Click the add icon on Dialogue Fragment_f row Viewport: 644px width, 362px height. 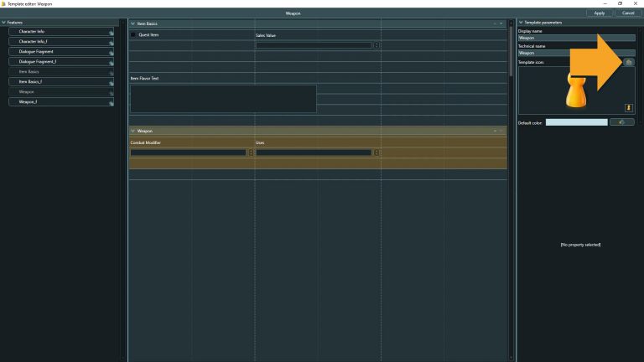[x=111, y=63]
